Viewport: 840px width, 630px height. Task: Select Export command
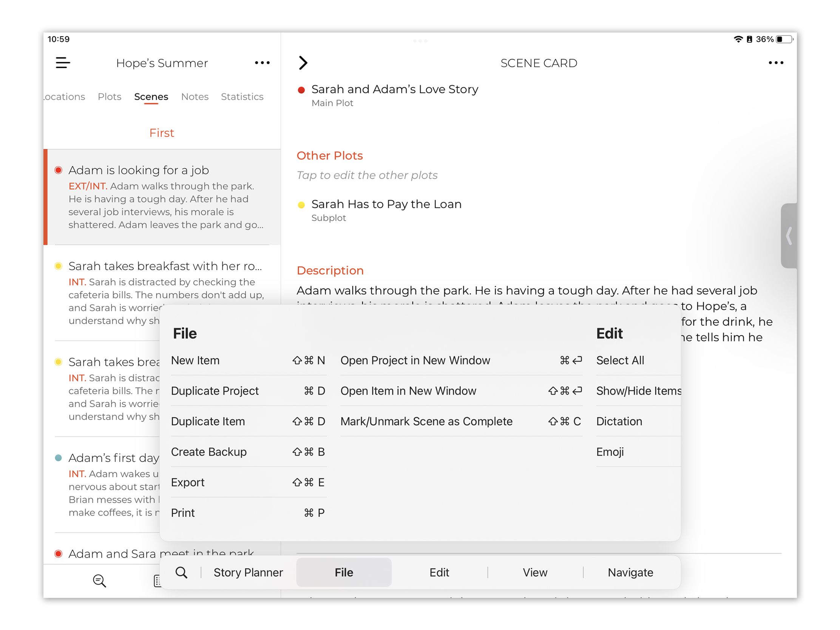coord(249,482)
